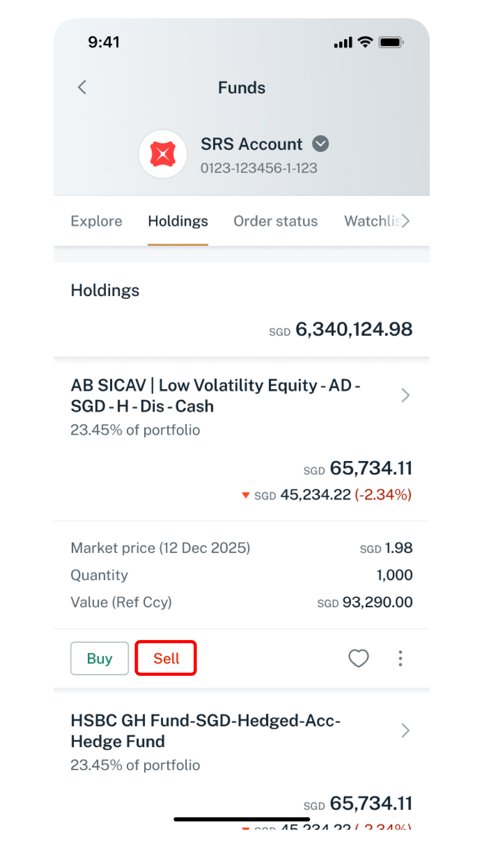482x868 pixels.
Task: Expand the SRS Account dropdown chevron
Action: (320, 144)
